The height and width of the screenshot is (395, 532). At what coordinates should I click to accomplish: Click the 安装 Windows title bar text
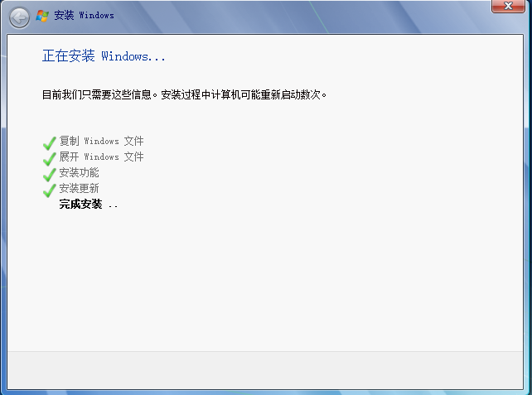(x=85, y=15)
